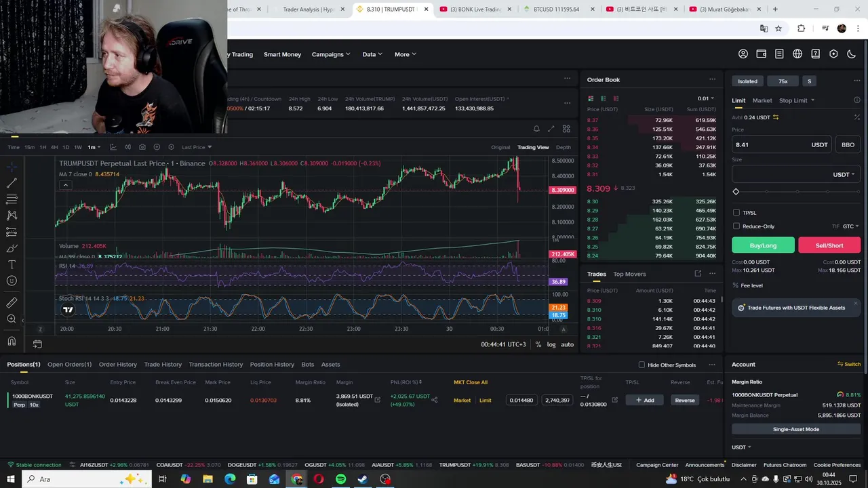Select the trend line drawing tool

(12, 183)
